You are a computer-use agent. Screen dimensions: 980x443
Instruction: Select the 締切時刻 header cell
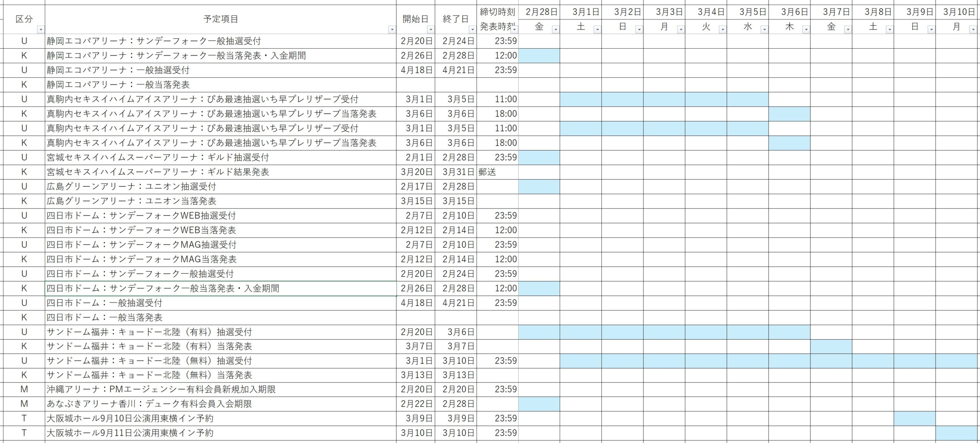(497, 12)
